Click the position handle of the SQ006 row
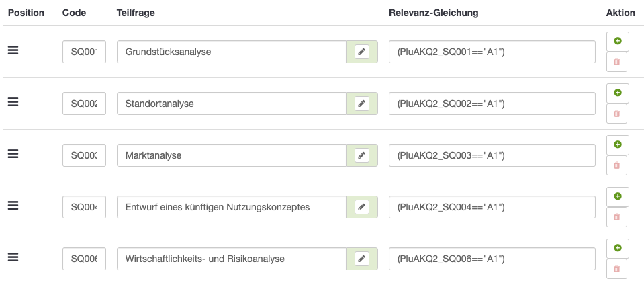The image size is (644, 287). pyautogui.click(x=13, y=257)
